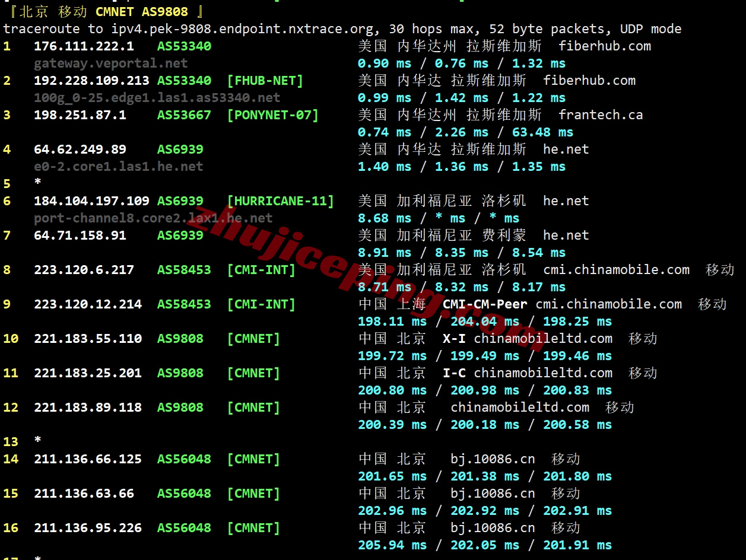Click the [FHUB-NET] network tag
The height and width of the screenshot is (560, 746).
(265, 80)
